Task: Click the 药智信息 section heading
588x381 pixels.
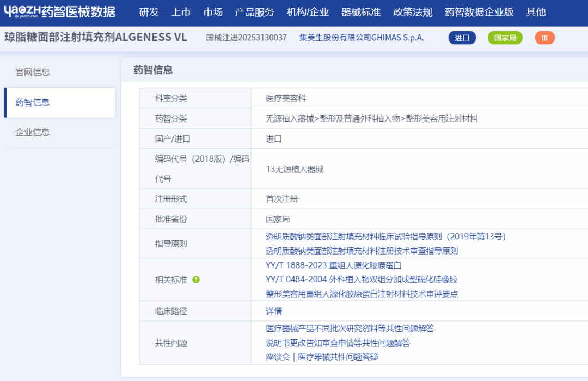Action: [x=153, y=70]
